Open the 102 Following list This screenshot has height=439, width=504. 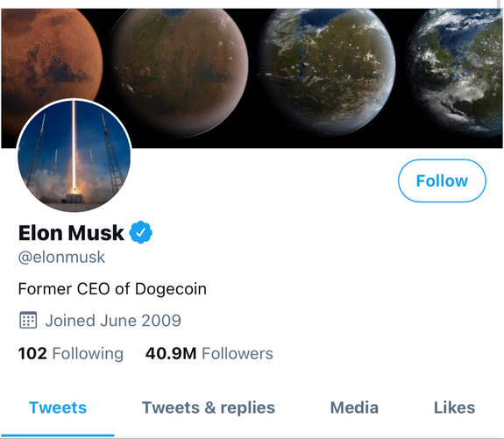(71, 353)
